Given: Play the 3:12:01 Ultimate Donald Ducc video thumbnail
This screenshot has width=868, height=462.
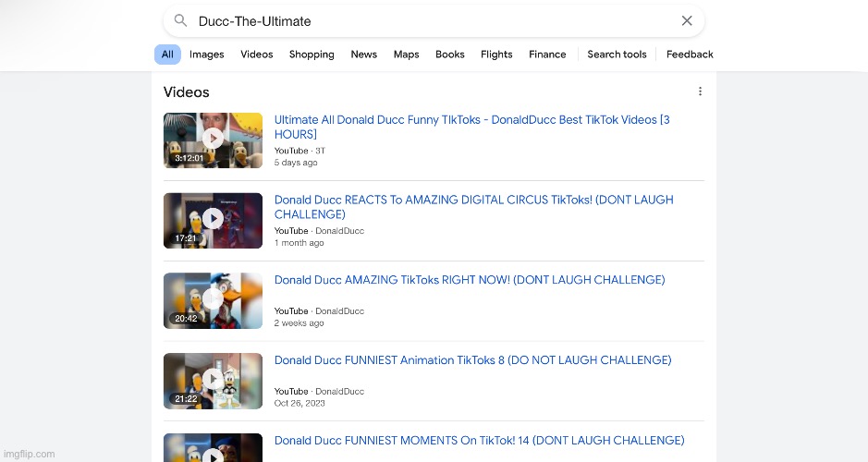Looking at the screenshot, I should (x=214, y=140).
